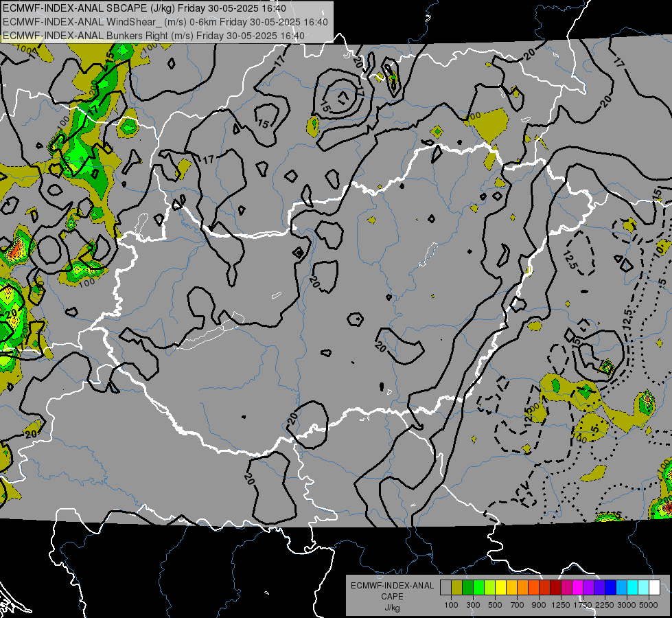
Task: Select the dark green legend swatch
Action: (467, 587)
